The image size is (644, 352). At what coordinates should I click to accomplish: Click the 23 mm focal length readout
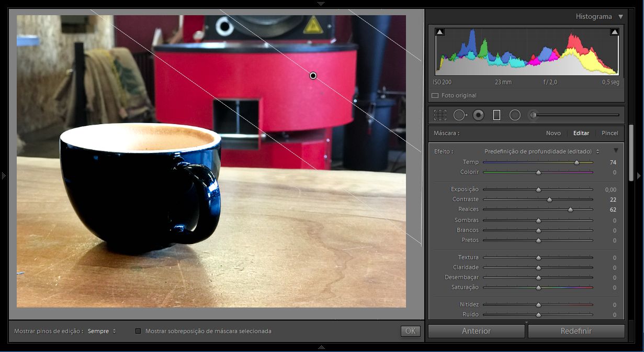(x=503, y=82)
